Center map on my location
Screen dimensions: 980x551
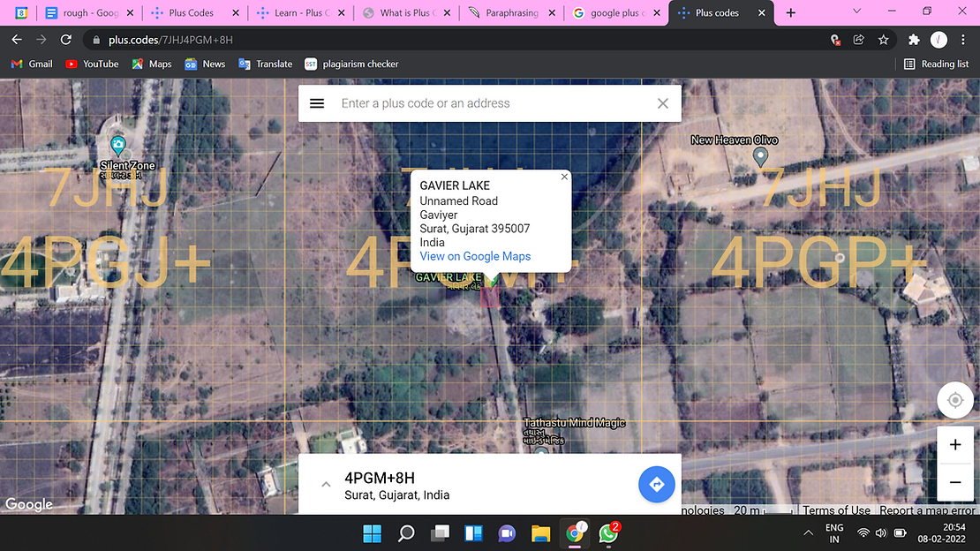click(954, 400)
